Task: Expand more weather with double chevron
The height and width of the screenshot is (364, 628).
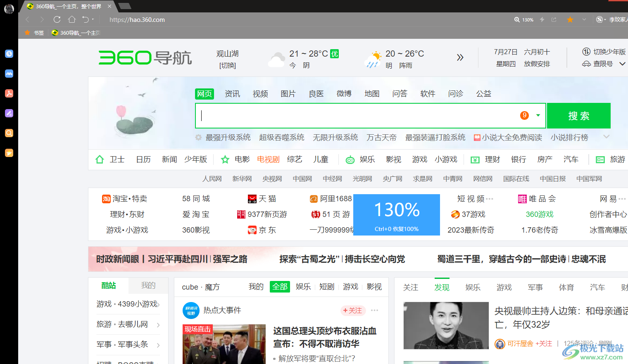Action: 460,57
